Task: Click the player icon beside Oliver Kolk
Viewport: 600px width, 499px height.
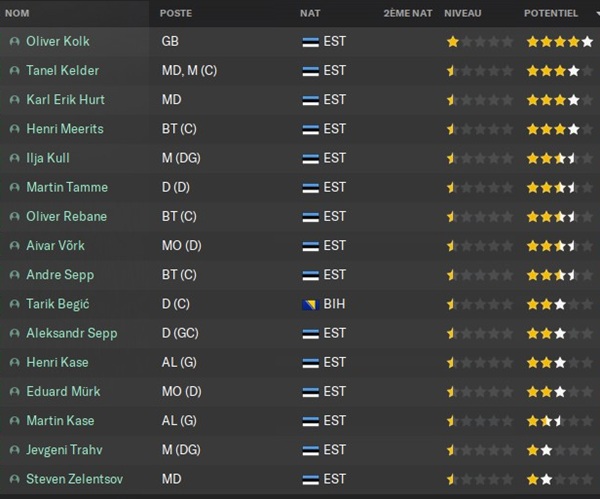Action: 14,42
